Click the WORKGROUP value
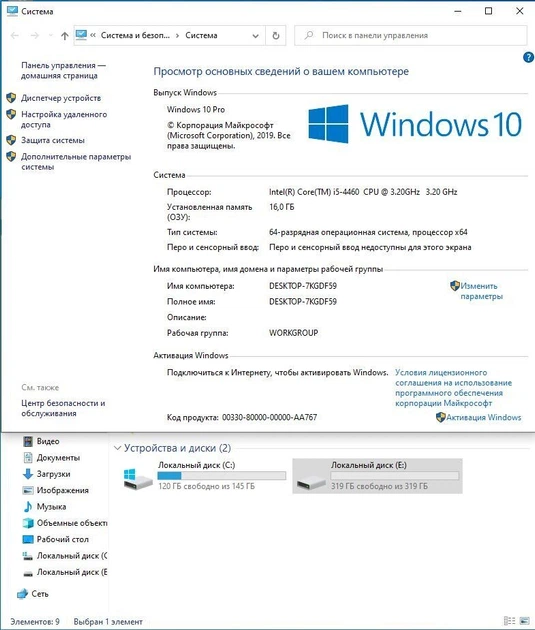The height and width of the screenshot is (630, 535). 294,333
